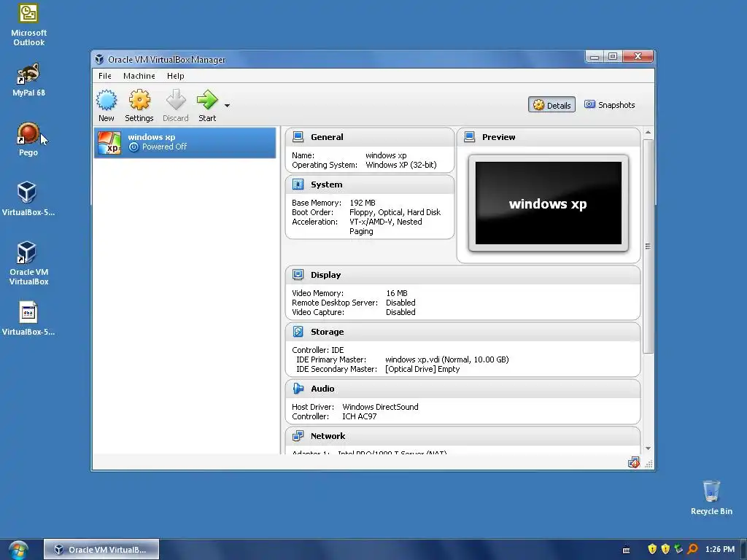Open the Storage section header link
Viewport: 747px width, 560px height.
pyautogui.click(x=328, y=332)
